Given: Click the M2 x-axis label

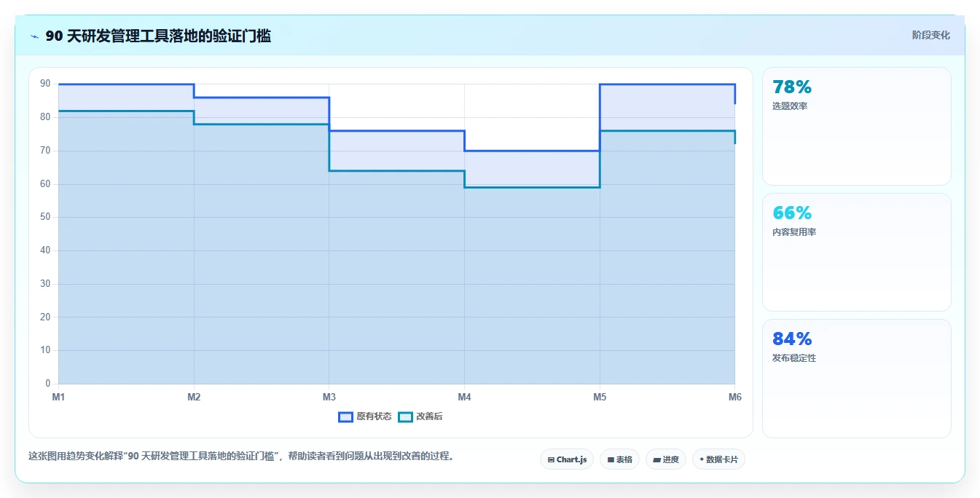Looking at the screenshot, I should point(194,397).
